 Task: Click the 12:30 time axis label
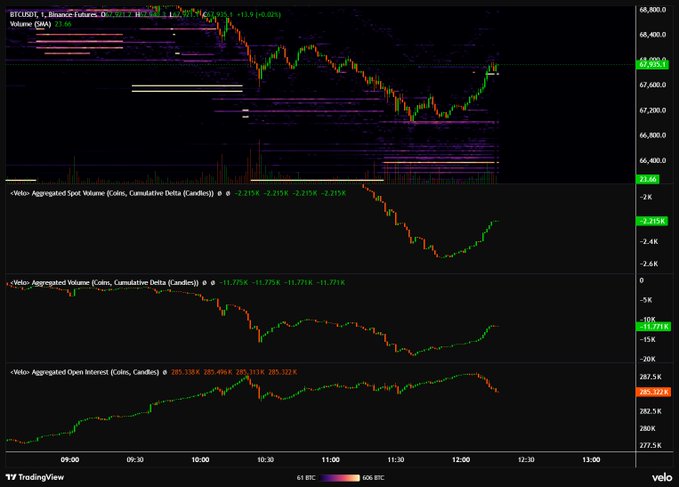point(526,460)
